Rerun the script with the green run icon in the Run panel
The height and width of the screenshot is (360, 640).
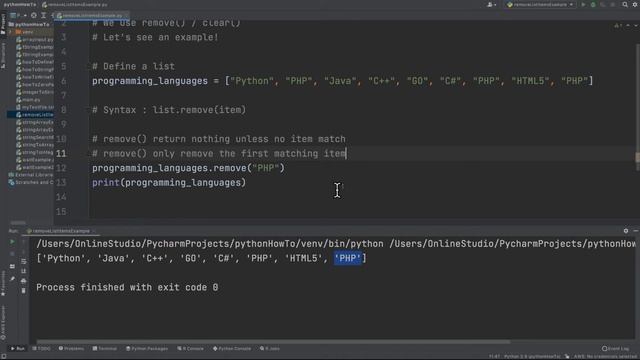click(x=12, y=242)
